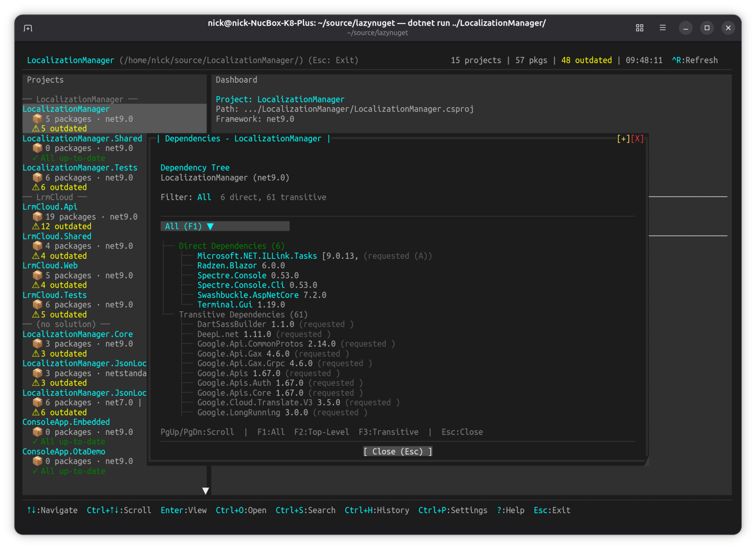Viewport: 756px width, 549px height.
Task: Select Swashbuckle.AspNetCore 7.2.0 dependency
Action: [x=262, y=295]
